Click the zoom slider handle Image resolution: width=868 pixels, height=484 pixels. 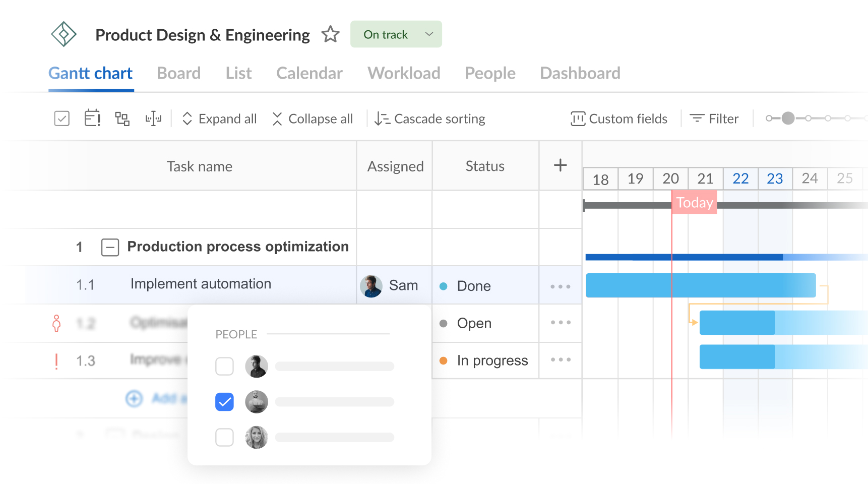788,118
